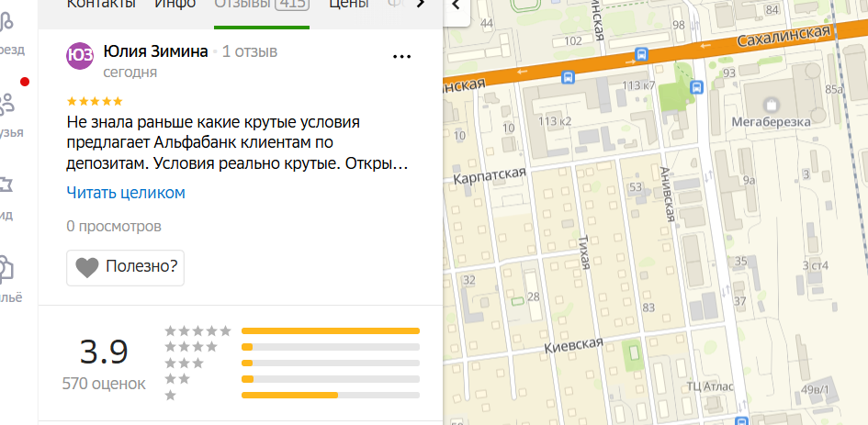This screenshot has height=425, width=868.
Task: Click the 1 отзыв count next to author
Action: coord(250,52)
